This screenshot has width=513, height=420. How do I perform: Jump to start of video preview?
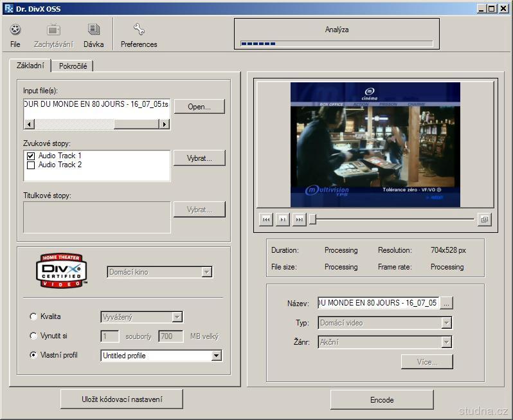pos(266,219)
